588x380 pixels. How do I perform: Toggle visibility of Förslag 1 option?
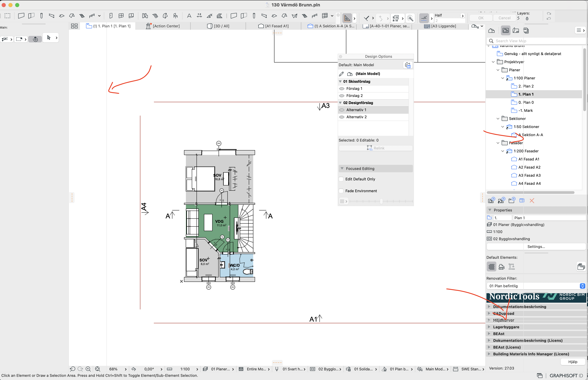(342, 89)
